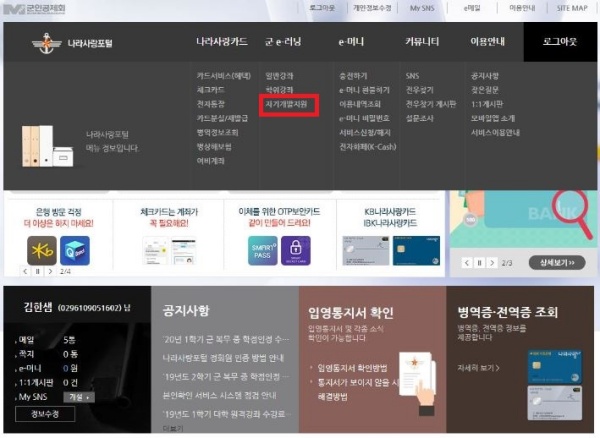Click the purple padlock OTP card icon
Image resolution: width=600 pixels, height=438 pixels.
tap(295, 245)
